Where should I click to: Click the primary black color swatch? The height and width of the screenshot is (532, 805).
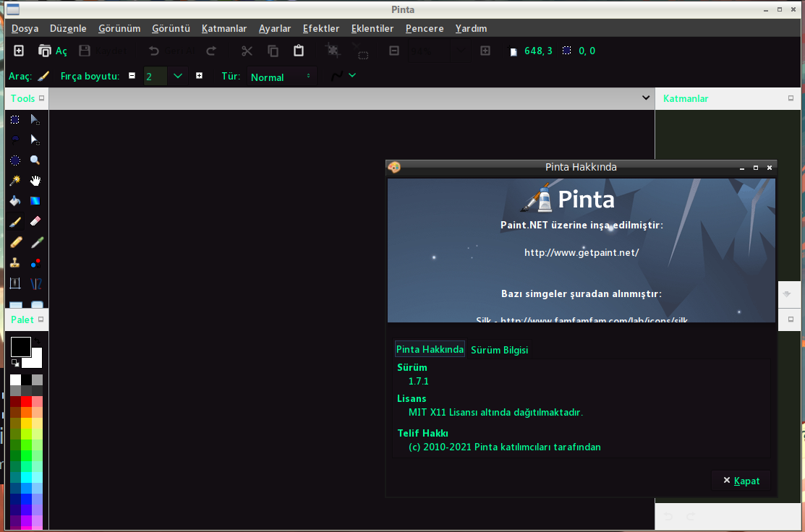[20, 347]
